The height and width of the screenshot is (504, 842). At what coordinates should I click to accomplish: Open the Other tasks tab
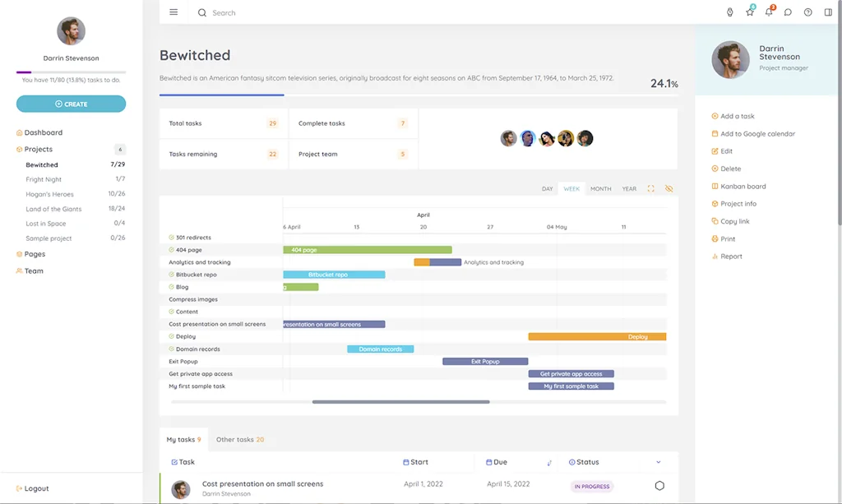(239, 439)
